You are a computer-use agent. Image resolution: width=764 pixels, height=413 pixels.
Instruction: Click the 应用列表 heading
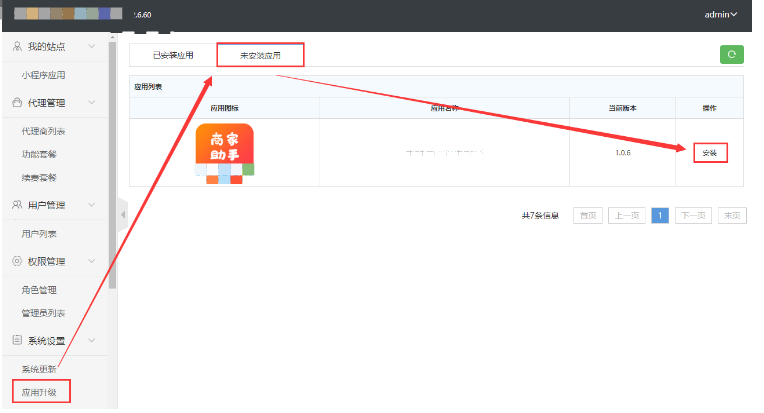pos(148,87)
